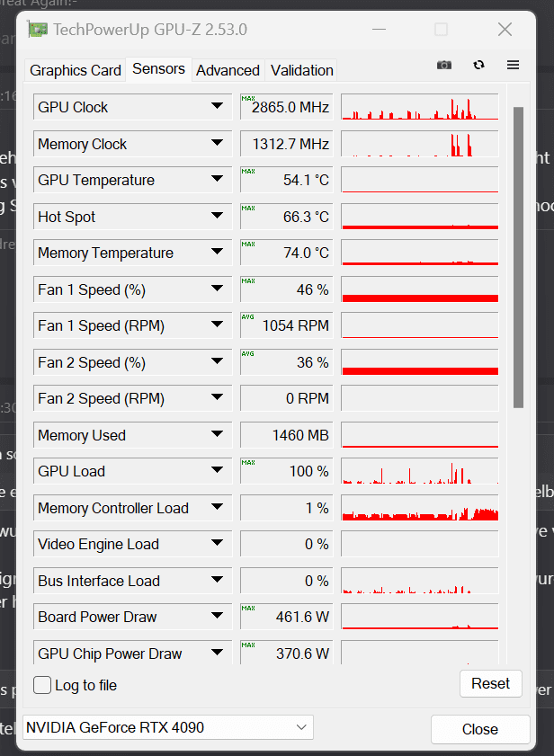The width and height of the screenshot is (554, 756).
Task: Take a screenshot with the camera icon
Action: pos(444,65)
